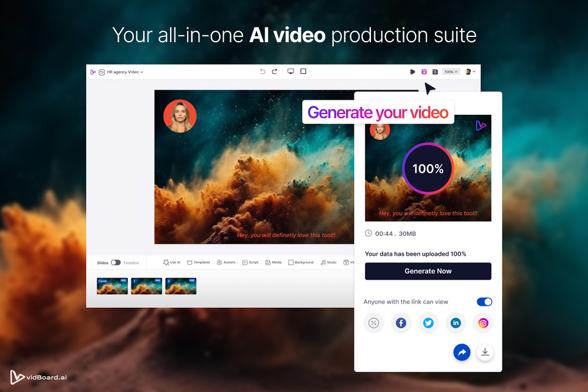Select the caption text on the canvas
This screenshot has height=392, width=588.
(x=286, y=235)
